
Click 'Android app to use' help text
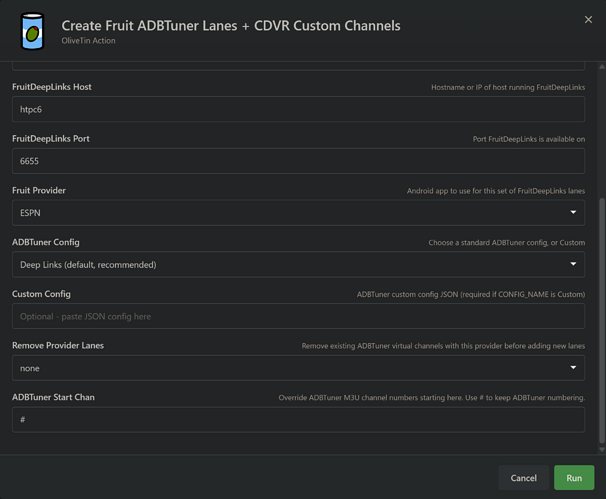(496, 191)
